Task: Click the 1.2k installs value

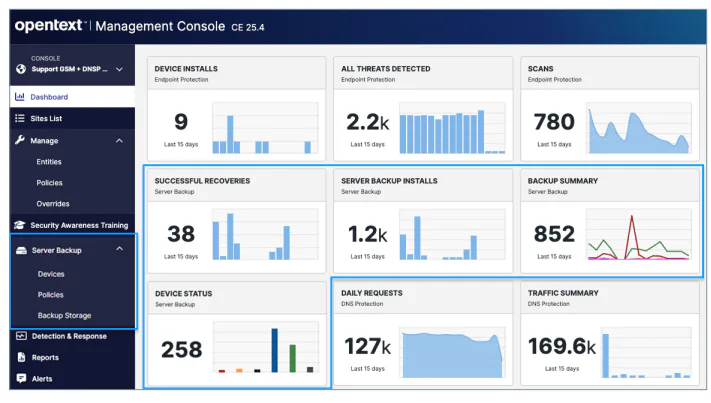Action: click(368, 234)
